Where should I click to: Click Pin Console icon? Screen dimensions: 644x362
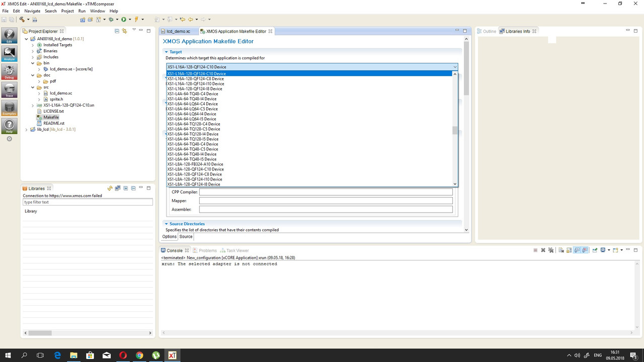pos(594,250)
